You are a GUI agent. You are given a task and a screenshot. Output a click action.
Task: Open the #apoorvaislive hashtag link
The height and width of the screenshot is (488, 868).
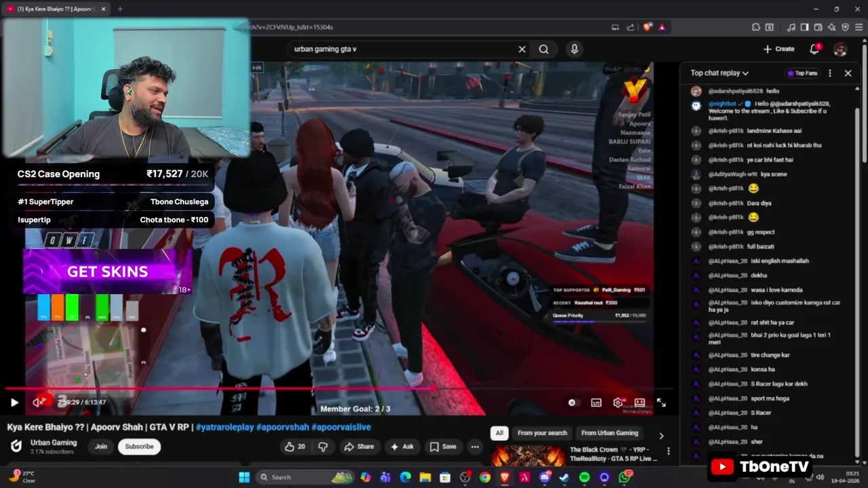pyautogui.click(x=341, y=427)
